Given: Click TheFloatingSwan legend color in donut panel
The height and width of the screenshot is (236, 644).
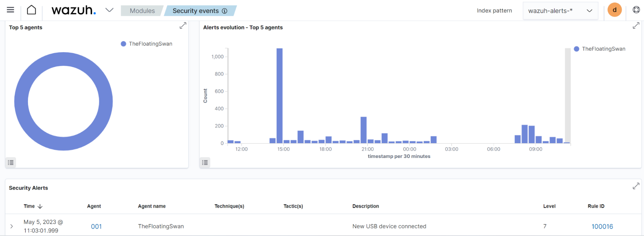Looking at the screenshot, I should (x=123, y=44).
